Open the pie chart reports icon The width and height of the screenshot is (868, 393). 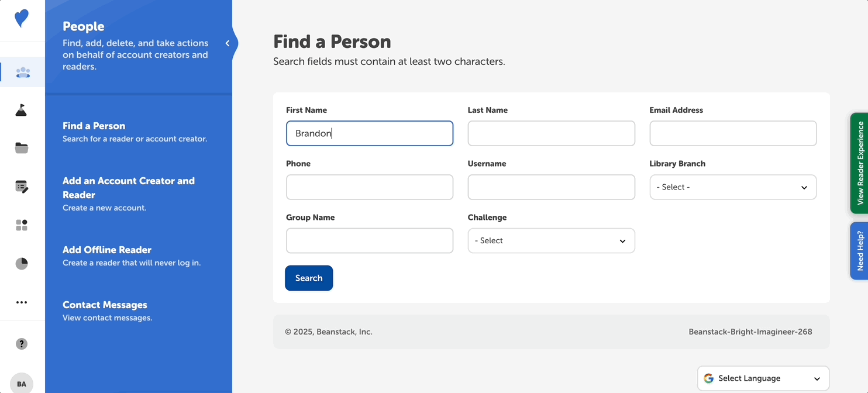coord(22,264)
